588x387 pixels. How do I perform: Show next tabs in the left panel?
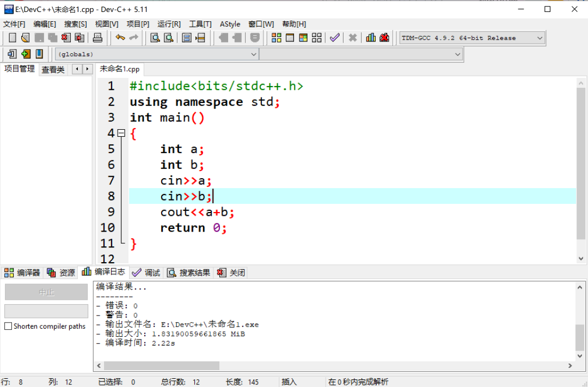tap(87, 69)
